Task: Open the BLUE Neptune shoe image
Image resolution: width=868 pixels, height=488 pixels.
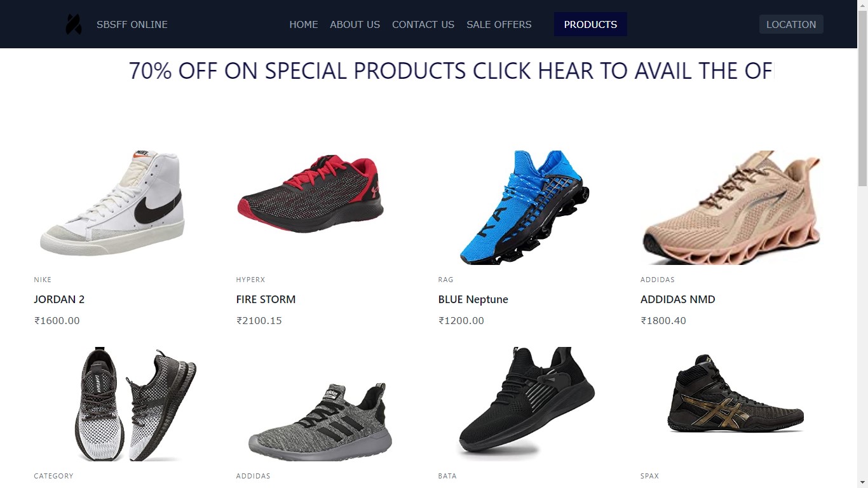Action: click(x=524, y=207)
